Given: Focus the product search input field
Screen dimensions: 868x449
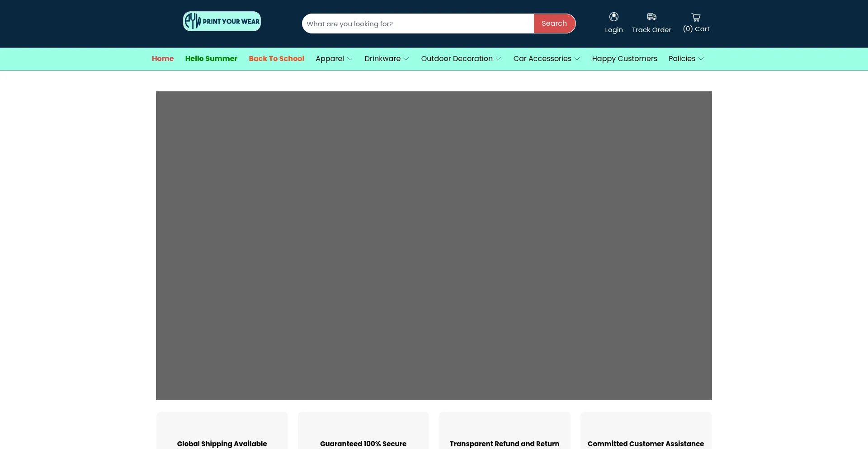Looking at the screenshot, I should pyautogui.click(x=417, y=24).
